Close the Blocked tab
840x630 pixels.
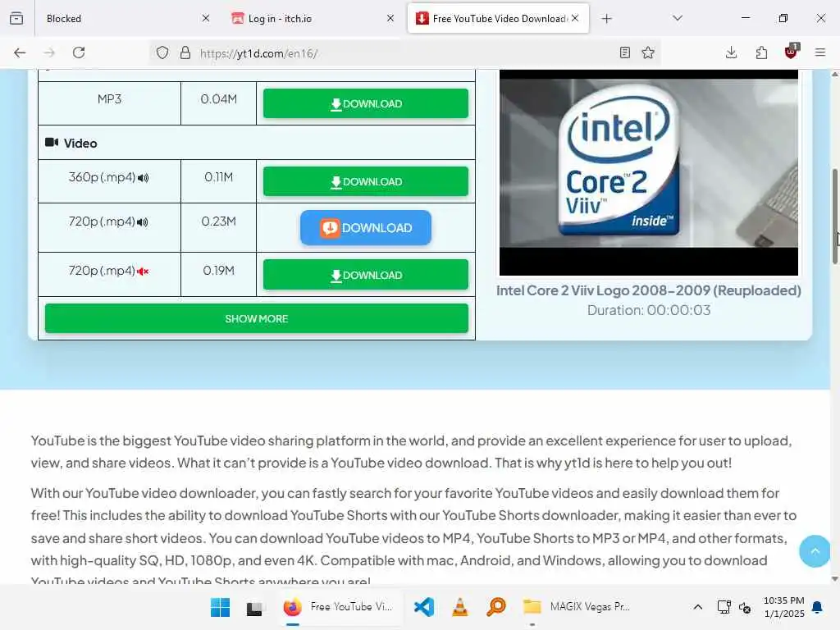(206, 18)
